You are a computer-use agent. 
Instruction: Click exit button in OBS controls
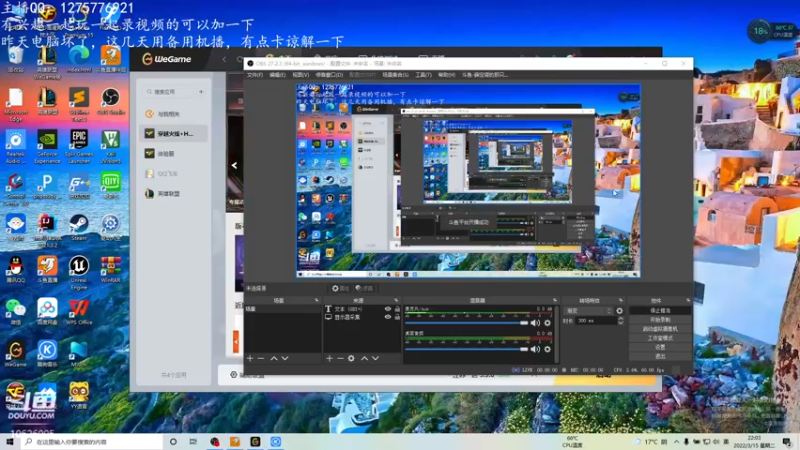point(660,356)
